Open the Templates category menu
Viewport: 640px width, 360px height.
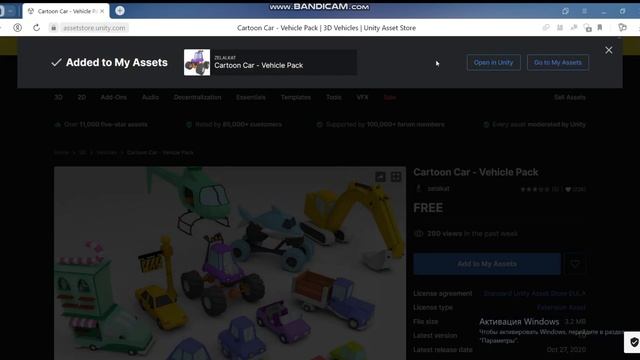[x=296, y=97]
